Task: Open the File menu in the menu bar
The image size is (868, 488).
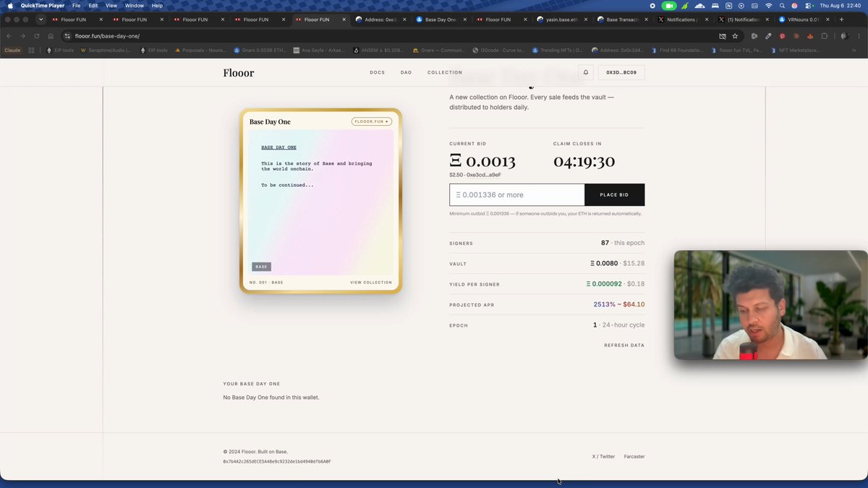Action: (x=77, y=5)
